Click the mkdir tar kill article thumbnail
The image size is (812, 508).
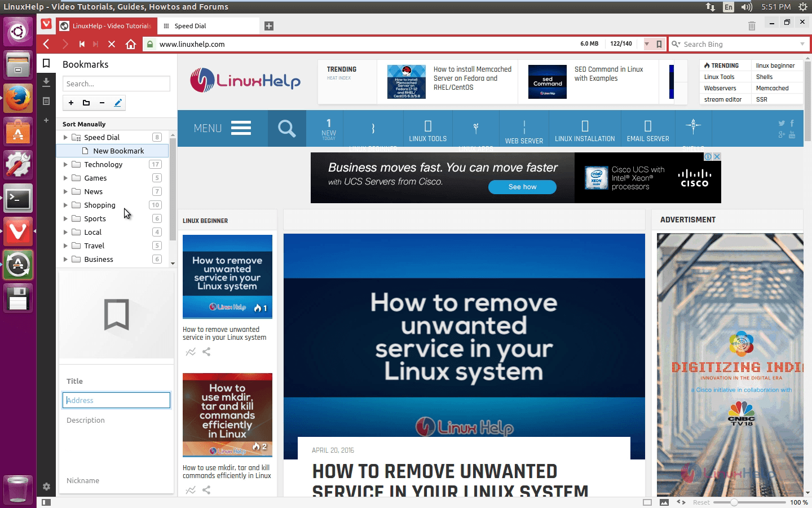227,415
